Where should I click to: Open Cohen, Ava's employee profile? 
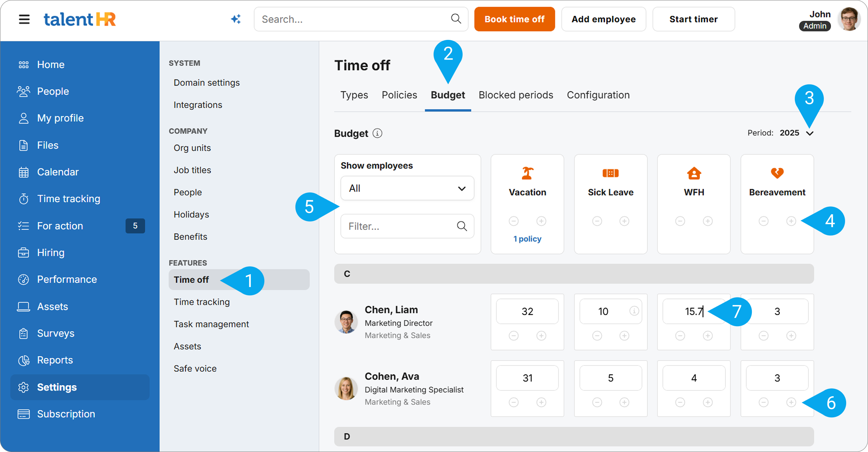point(392,376)
